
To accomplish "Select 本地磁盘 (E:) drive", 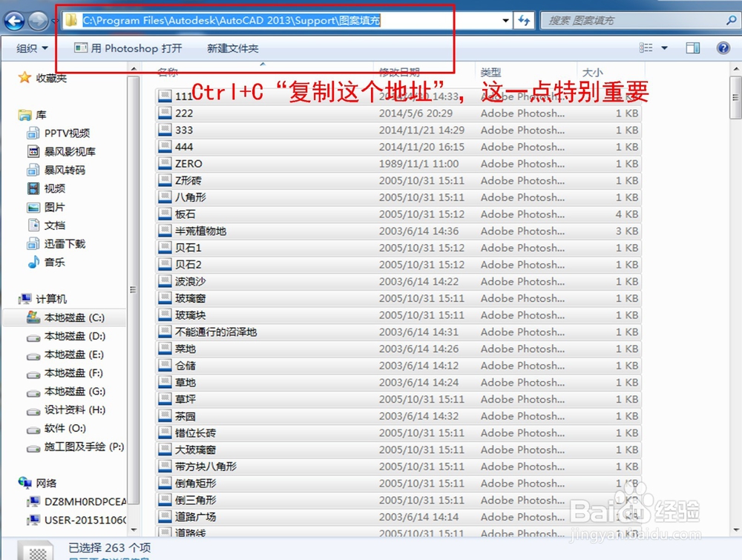I will (65, 355).
